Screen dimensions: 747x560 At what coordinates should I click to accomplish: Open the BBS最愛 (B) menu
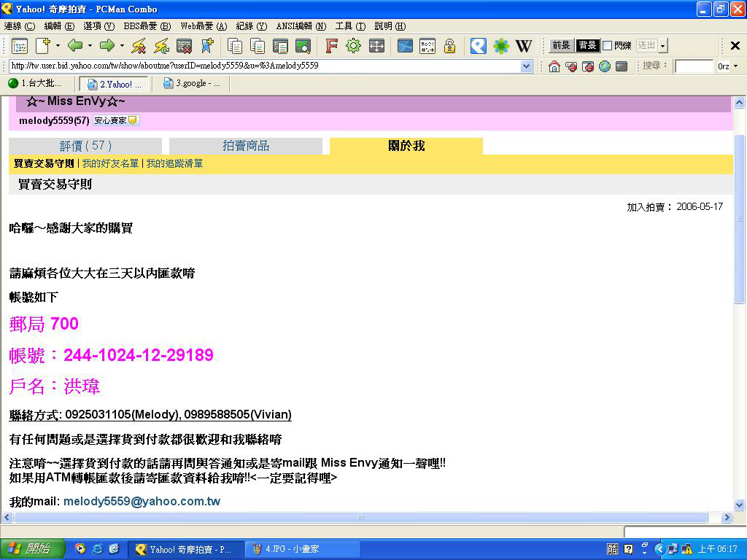(x=147, y=26)
